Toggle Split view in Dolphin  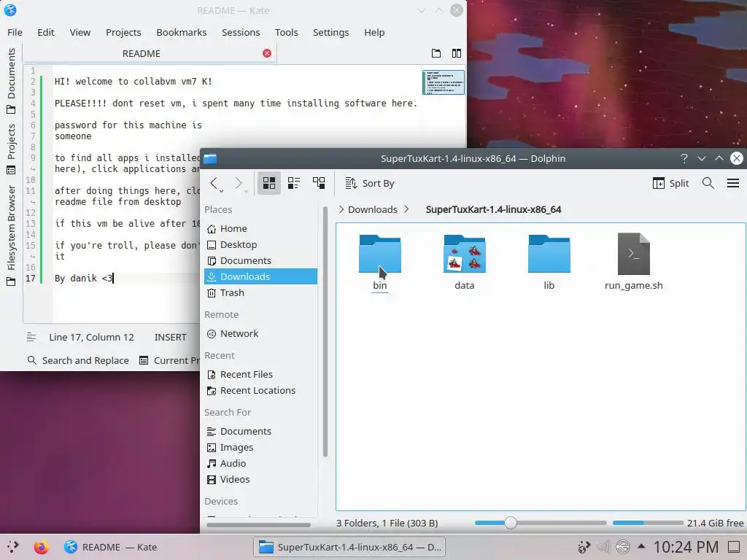(671, 183)
